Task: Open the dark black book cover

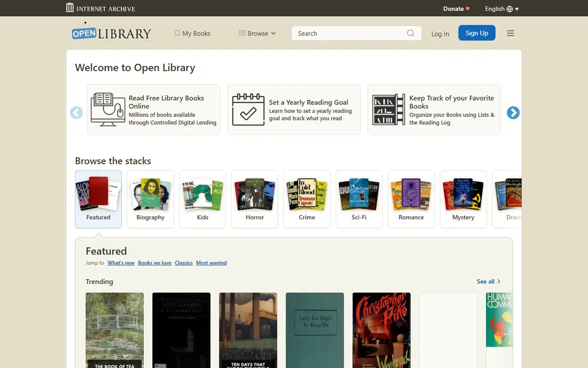Action: (x=182, y=330)
